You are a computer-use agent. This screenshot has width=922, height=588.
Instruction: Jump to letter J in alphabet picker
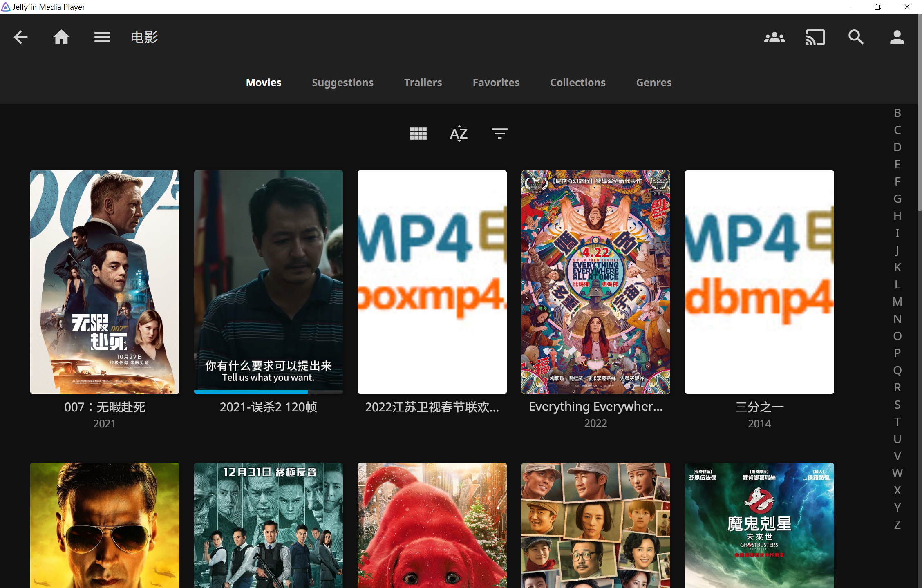[x=897, y=250]
